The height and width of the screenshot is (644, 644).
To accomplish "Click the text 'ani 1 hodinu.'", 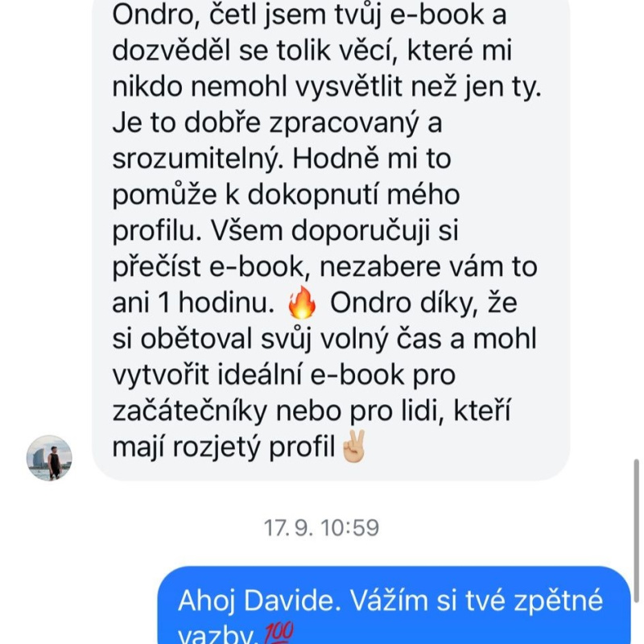I will pyautogui.click(x=193, y=303).
